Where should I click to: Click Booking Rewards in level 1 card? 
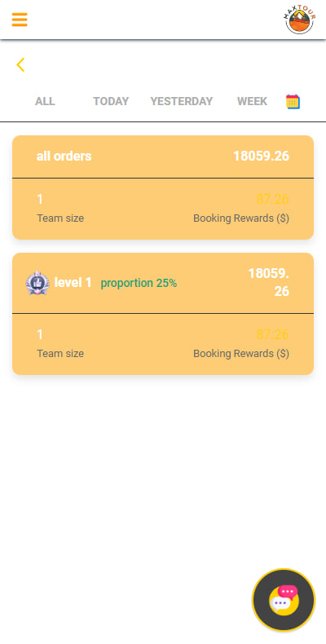241,354
